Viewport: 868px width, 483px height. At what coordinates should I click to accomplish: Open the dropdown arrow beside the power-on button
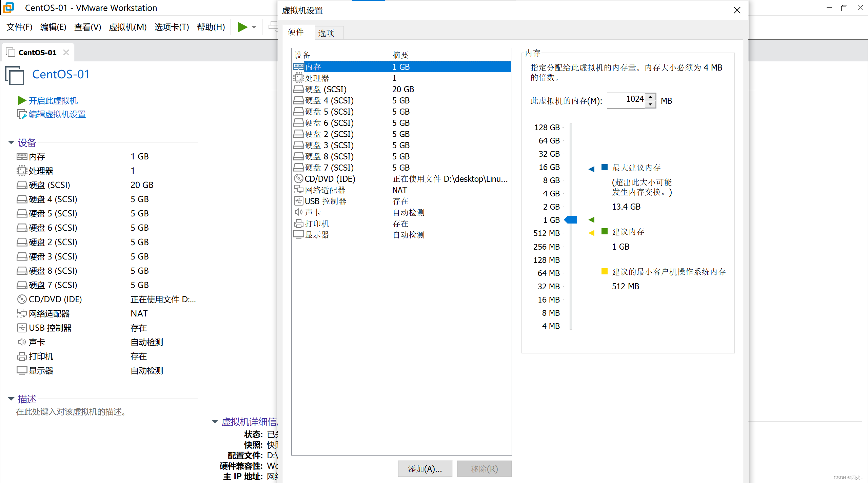coord(254,27)
